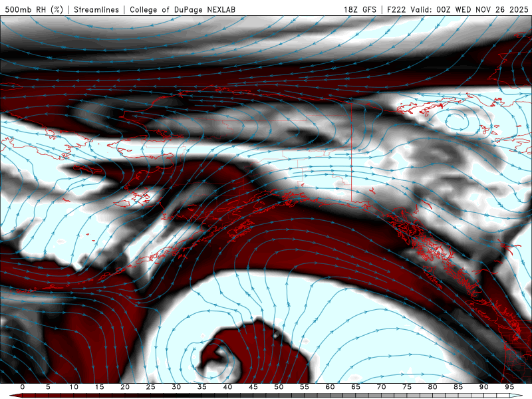532x399 pixels.
Task: Click the '5' label on the color scale
Action: [x=48, y=387]
